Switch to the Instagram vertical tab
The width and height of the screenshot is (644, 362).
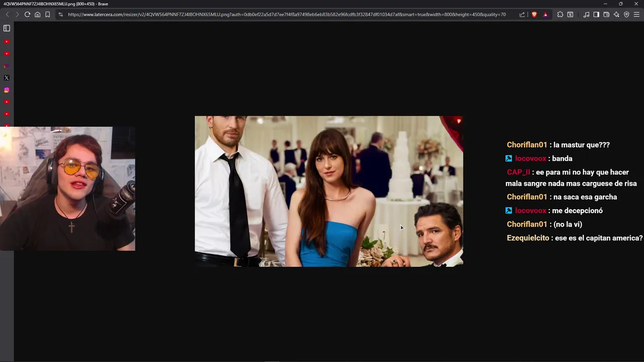tap(7, 90)
